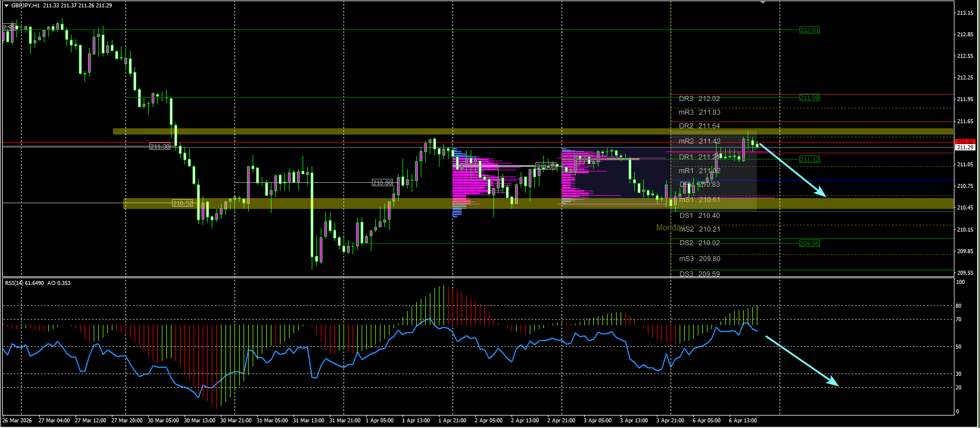Select the 209.96 green price label
The width and height of the screenshot is (980, 428).
tap(809, 244)
